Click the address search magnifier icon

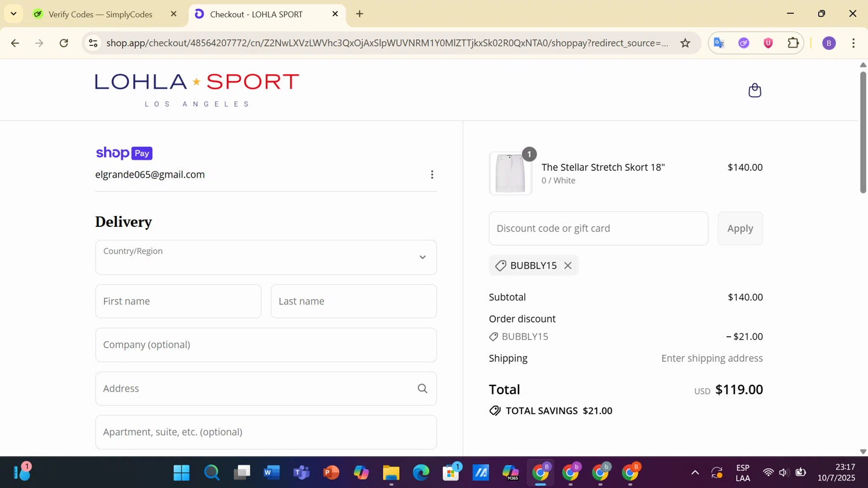pos(422,388)
